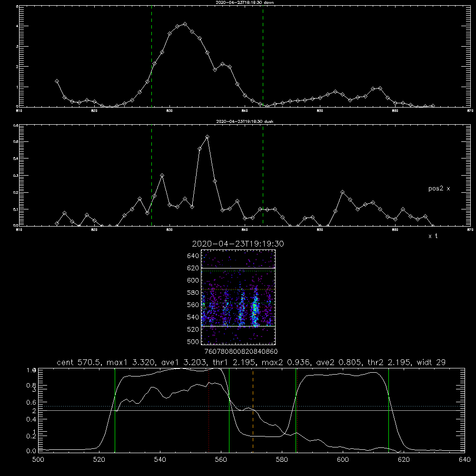Click the first diamond data point of the dawn curve
Image resolution: width=476 pixels, height=476 pixels.
[x=57, y=81]
